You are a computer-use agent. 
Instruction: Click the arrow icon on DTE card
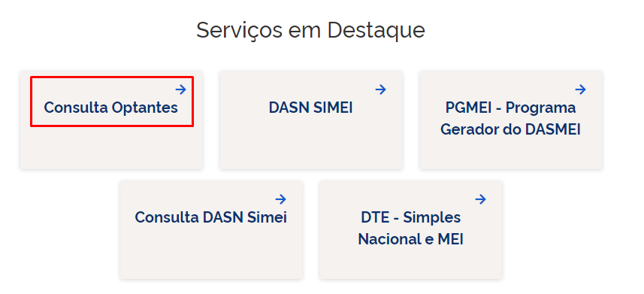tap(480, 199)
